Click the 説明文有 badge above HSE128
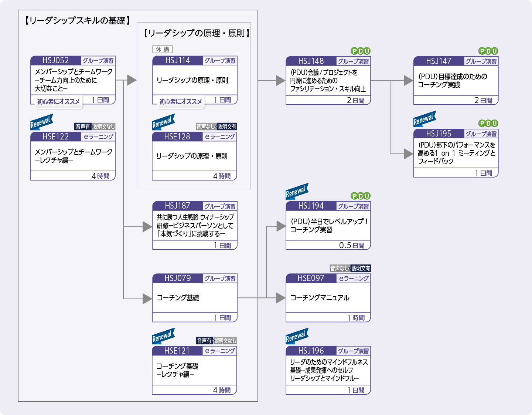 coord(227,126)
